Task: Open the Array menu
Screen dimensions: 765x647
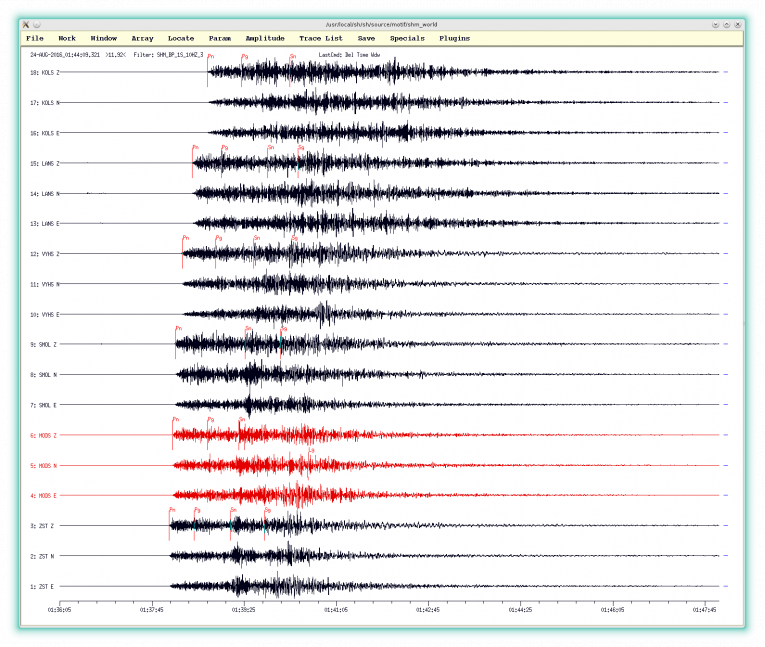Action: point(142,38)
